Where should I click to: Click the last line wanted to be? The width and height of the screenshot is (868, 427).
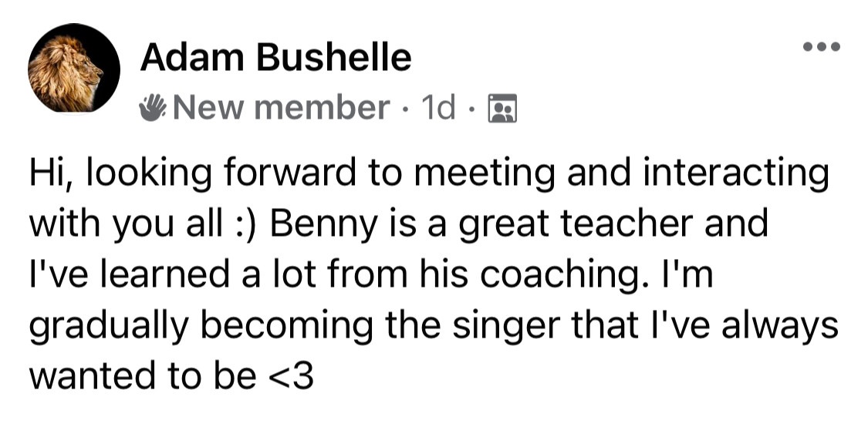pyautogui.click(x=171, y=376)
